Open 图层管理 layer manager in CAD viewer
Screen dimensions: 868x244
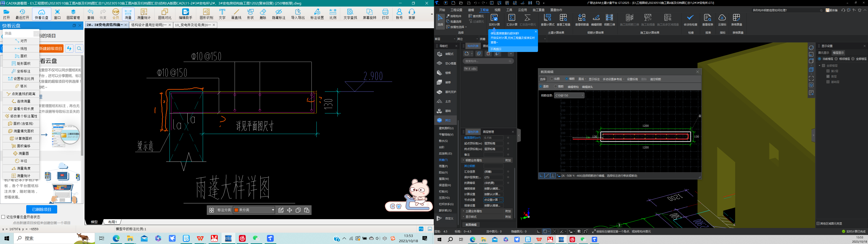pos(73,14)
